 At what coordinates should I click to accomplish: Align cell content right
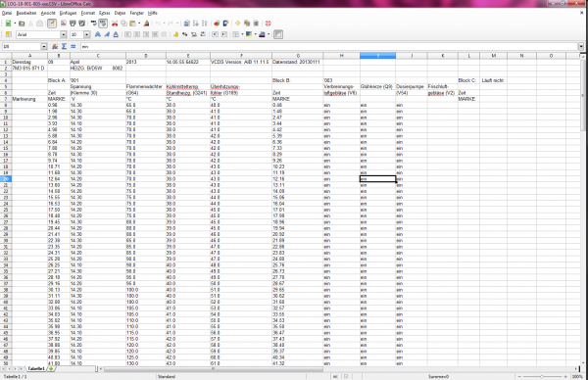[x=145, y=34]
